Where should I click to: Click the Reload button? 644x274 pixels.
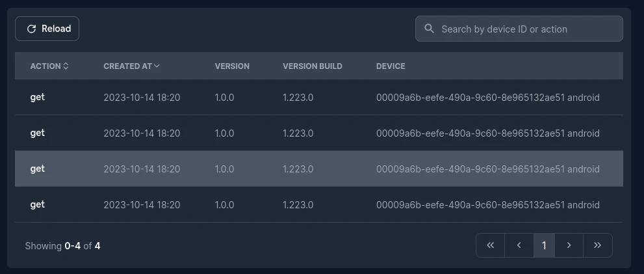coord(47,29)
